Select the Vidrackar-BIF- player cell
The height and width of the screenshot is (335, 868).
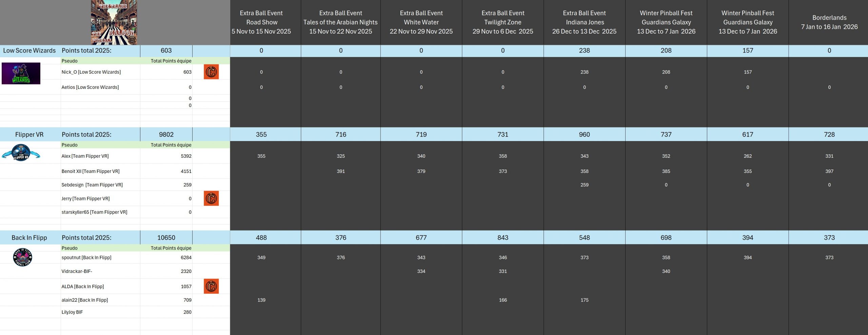pyautogui.click(x=77, y=271)
